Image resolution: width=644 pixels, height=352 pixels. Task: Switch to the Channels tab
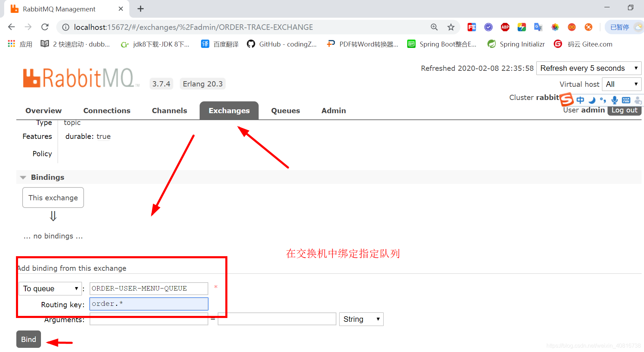point(169,110)
